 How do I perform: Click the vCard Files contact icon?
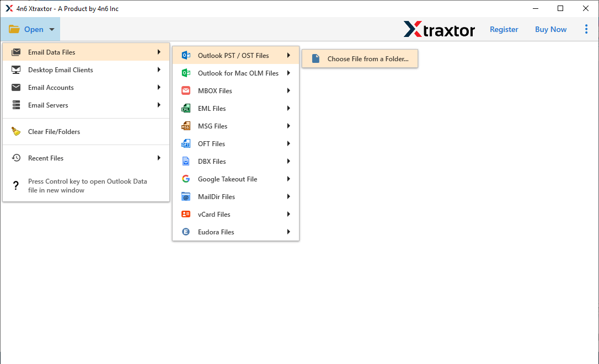tap(186, 214)
